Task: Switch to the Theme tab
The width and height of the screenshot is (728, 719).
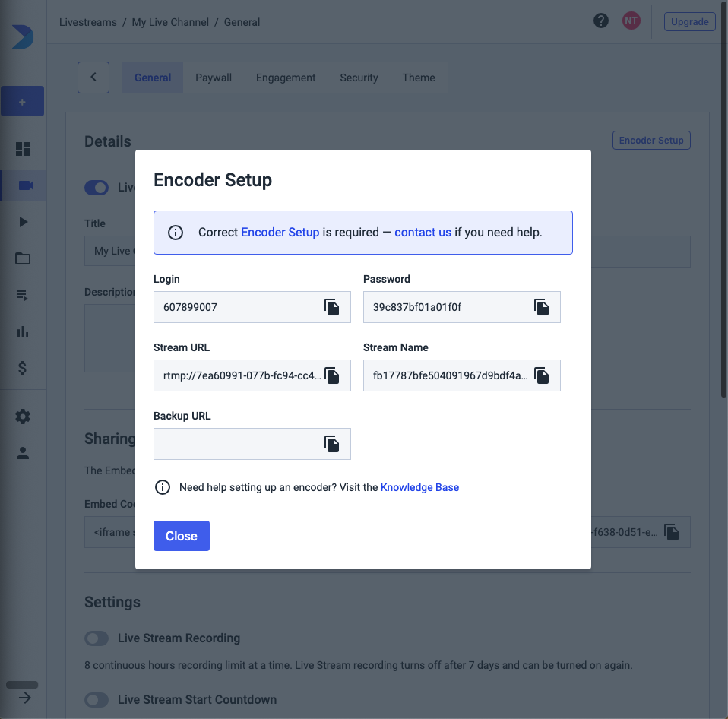Action: [419, 78]
